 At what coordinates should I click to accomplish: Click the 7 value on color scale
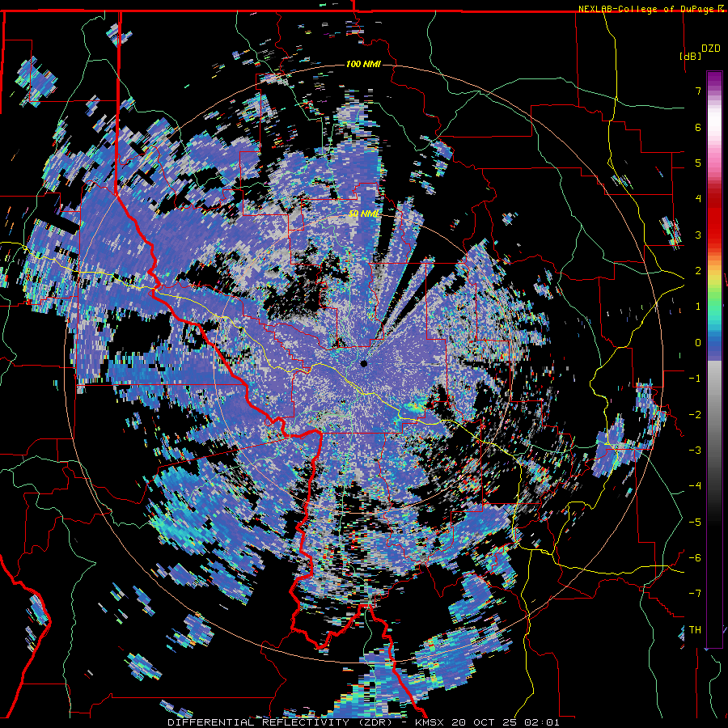698,91
